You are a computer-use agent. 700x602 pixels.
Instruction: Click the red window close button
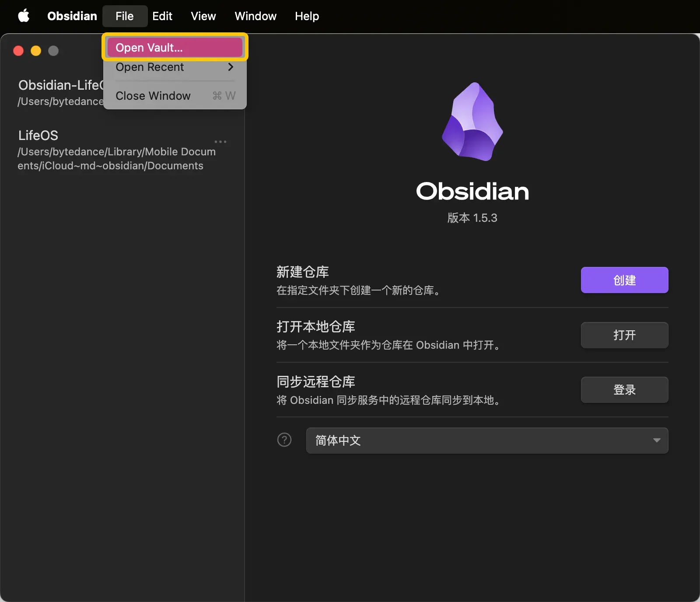[18, 51]
